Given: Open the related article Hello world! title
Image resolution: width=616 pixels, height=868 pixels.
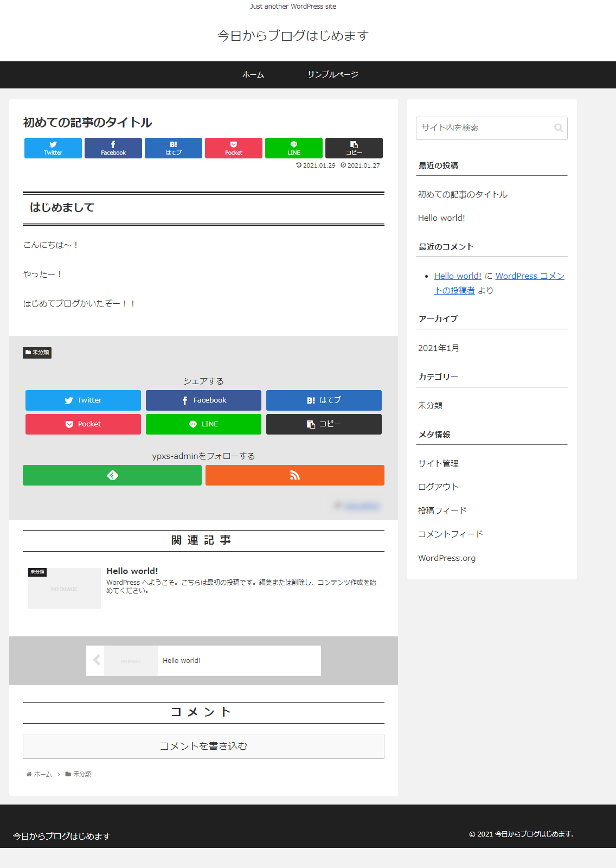Looking at the screenshot, I should click(132, 571).
